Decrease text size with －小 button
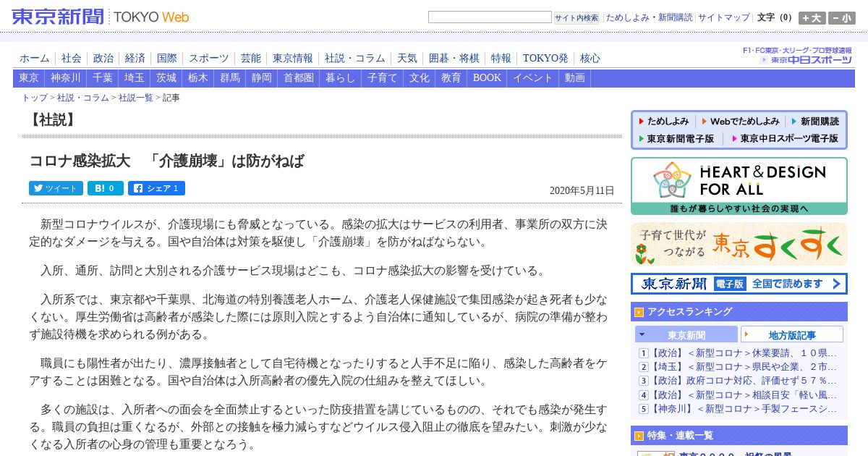The height and width of the screenshot is (456, 868). (841, 18)
